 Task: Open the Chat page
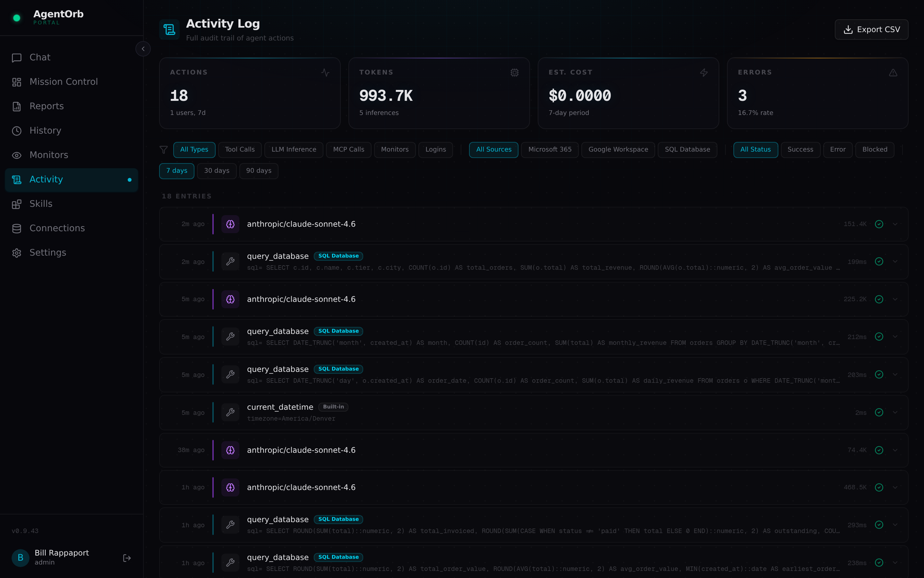click(72, 57)
